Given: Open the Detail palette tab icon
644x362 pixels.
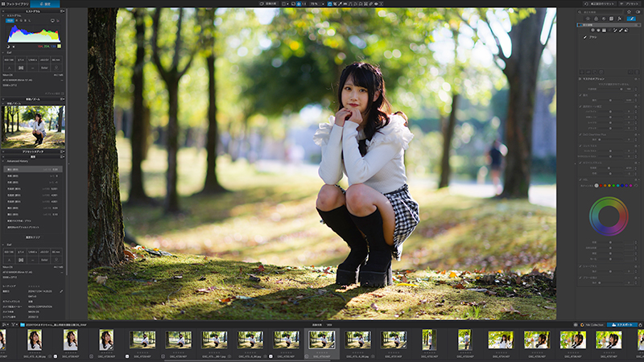Looking at the screenshot, I should [x=604, y=19].
